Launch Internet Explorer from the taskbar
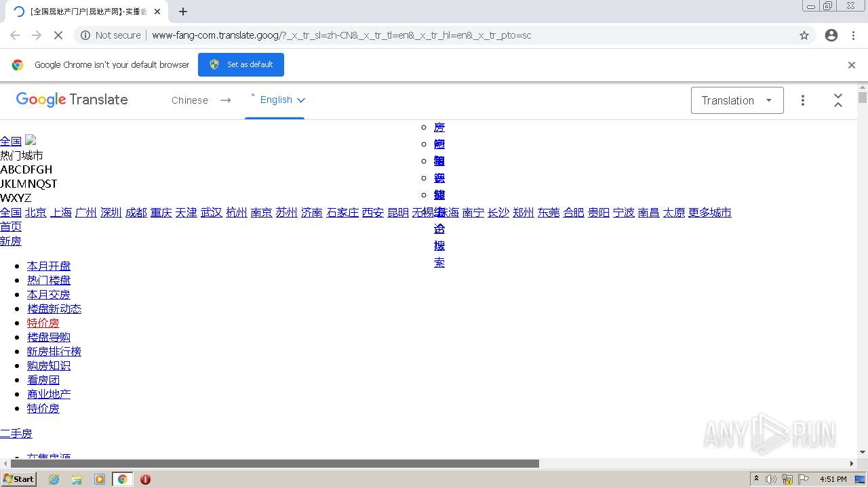Screen dimensions: 868x488 click(x=54, y=479)
